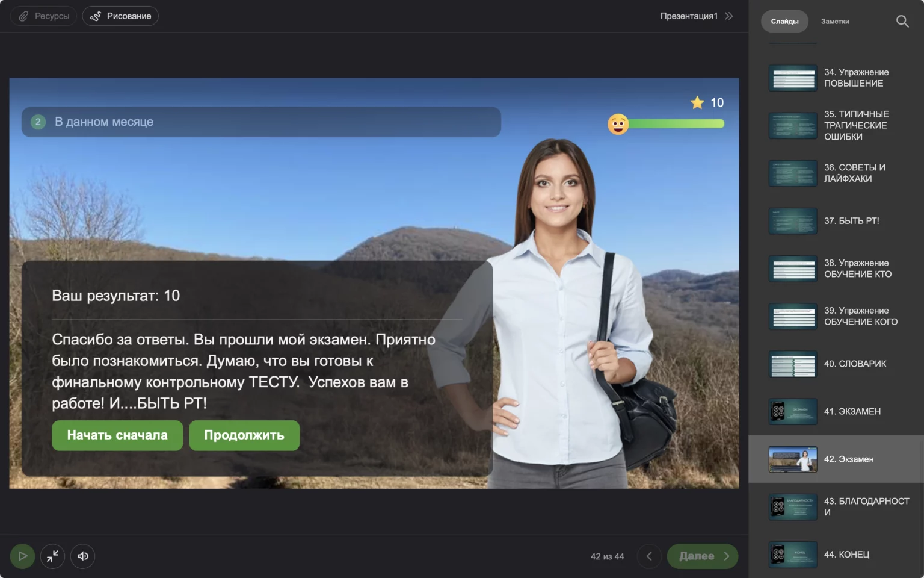Switch to the Заметки tab
The width and height of the screenshot is (924, 578).
[x=835, y=21]
